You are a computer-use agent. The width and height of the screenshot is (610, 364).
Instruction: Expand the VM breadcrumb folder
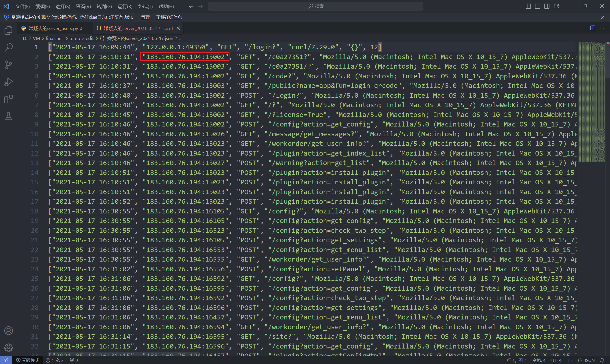click(x=36, y=38)
